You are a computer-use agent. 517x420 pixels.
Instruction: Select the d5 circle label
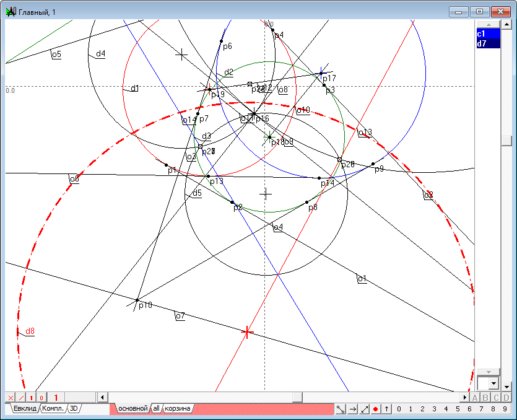(x=197, y=193)
